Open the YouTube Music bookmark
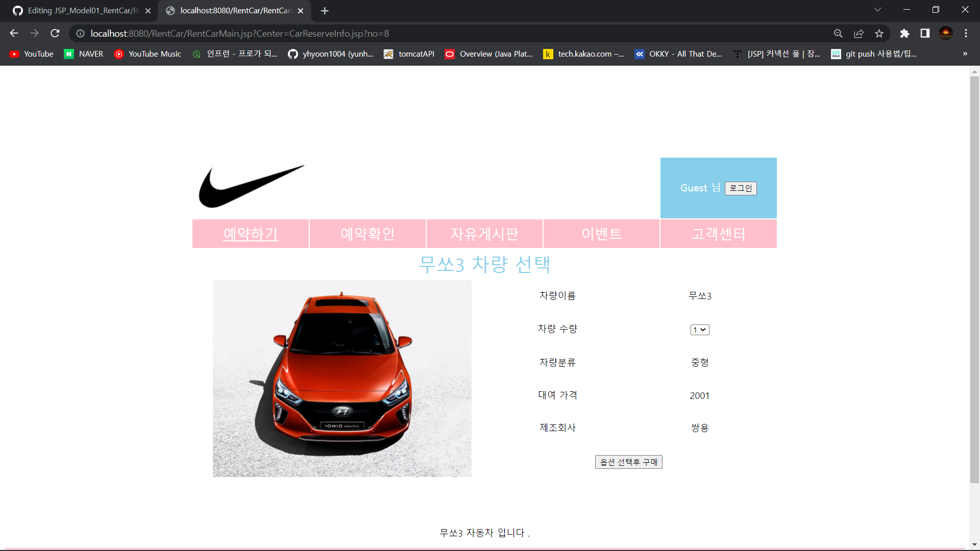980x551 pixels. pos(148,54)
